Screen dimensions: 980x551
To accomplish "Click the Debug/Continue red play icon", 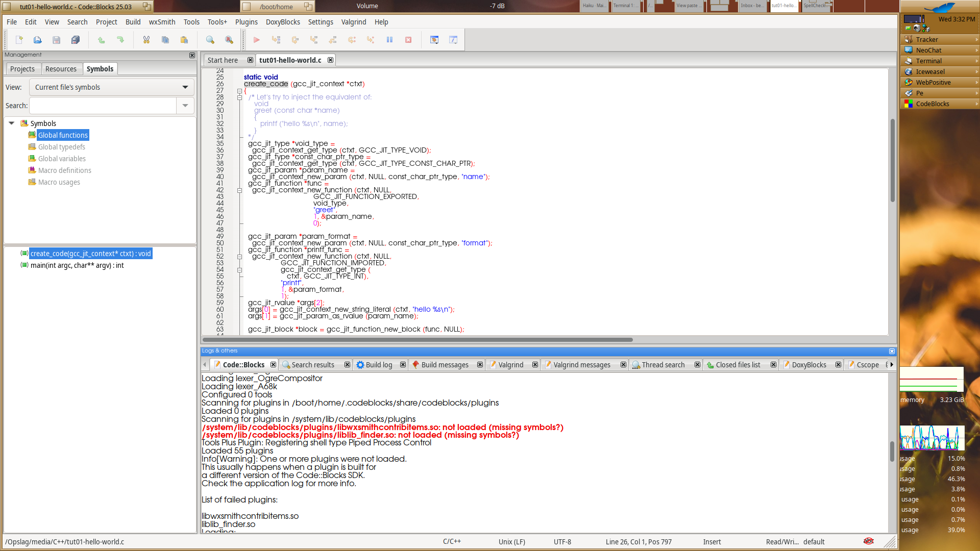I will pos(257,40).
